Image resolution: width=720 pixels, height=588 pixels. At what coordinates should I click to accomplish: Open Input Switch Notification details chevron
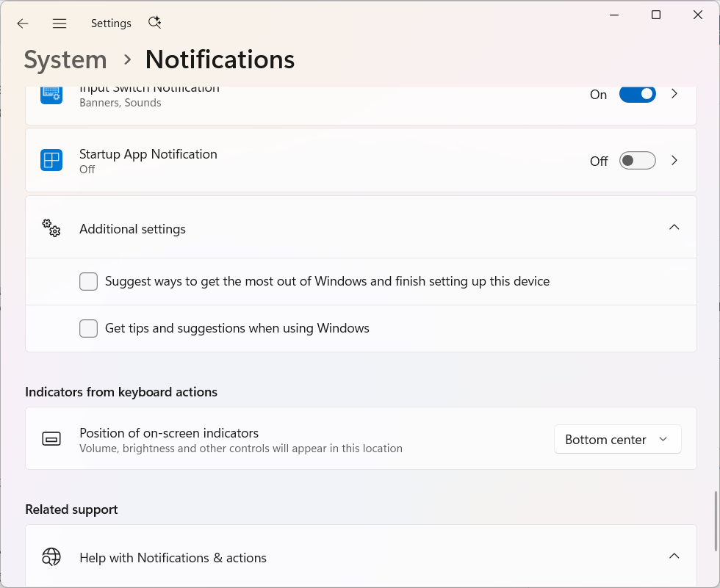[x=674, y=94]
